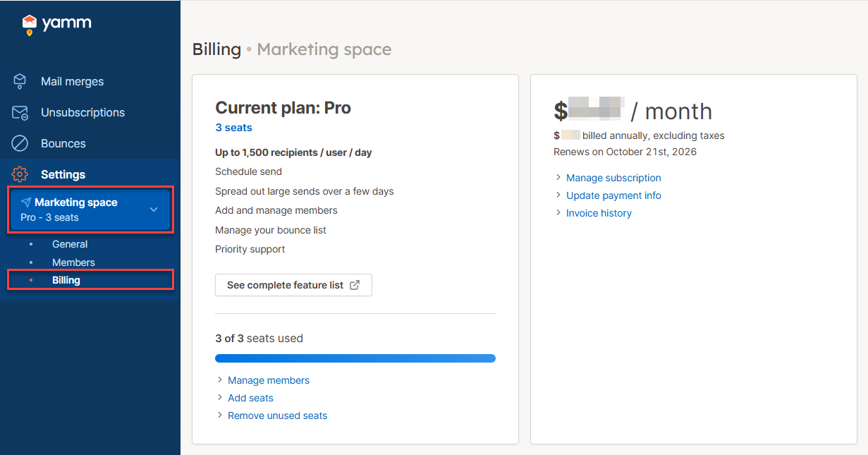Click Update payment info
Screen dimensions: 868x455
pos(613,195)
